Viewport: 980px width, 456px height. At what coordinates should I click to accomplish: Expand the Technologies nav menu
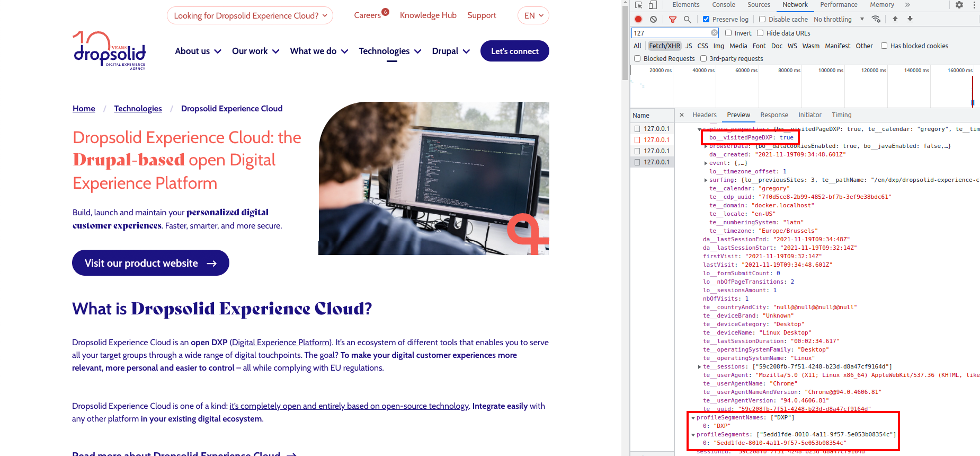pyautogui.click(x=390, y=51)
